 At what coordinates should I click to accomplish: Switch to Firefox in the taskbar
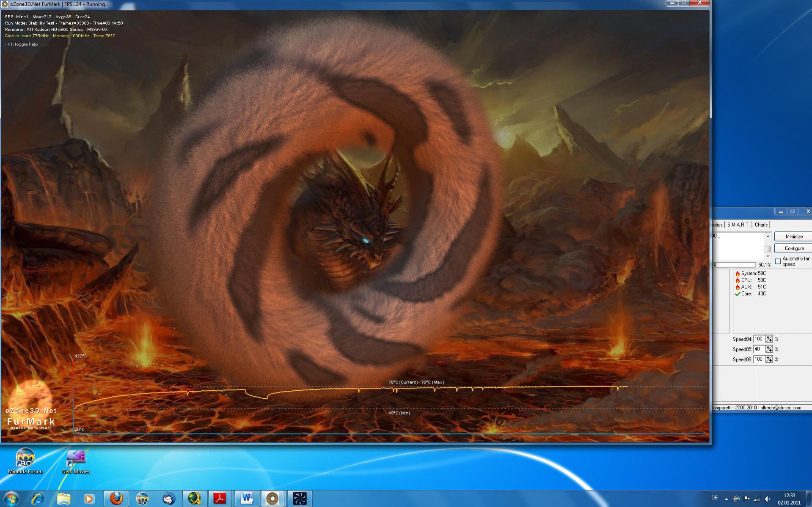(x=116, y=499)
